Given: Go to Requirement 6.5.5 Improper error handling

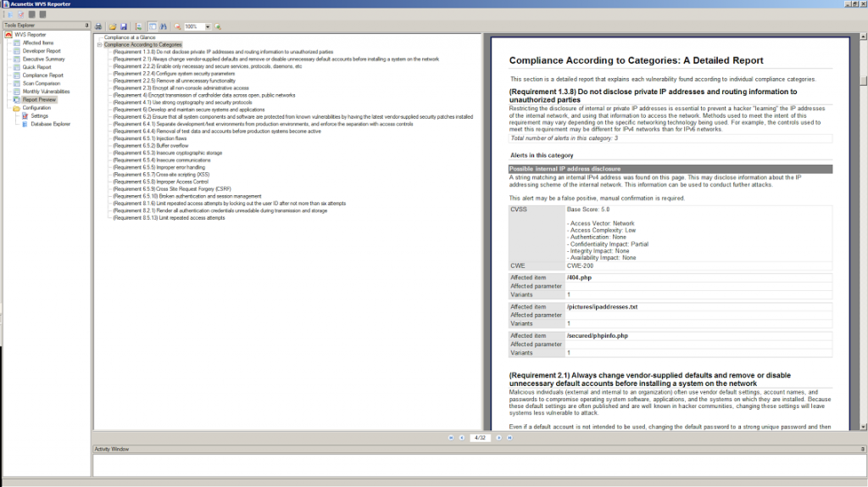Looking at the screenshot, I should click(159, 167).
